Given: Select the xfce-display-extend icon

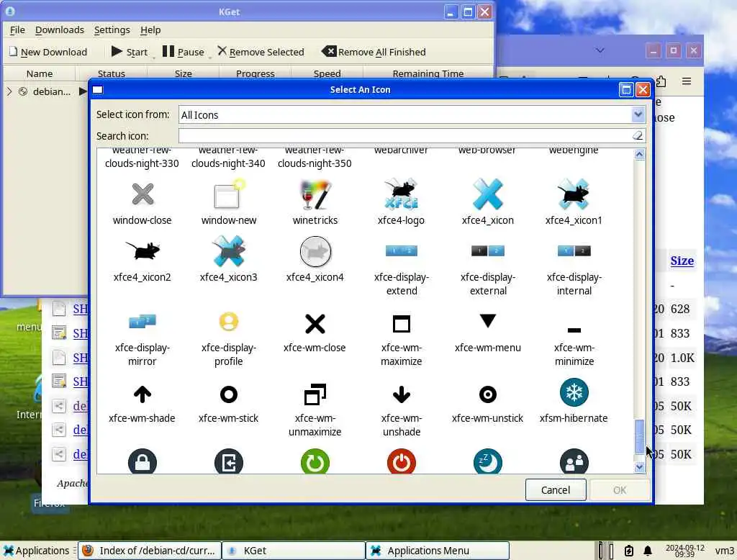Looking at the screenshot, I should (402, 250).
